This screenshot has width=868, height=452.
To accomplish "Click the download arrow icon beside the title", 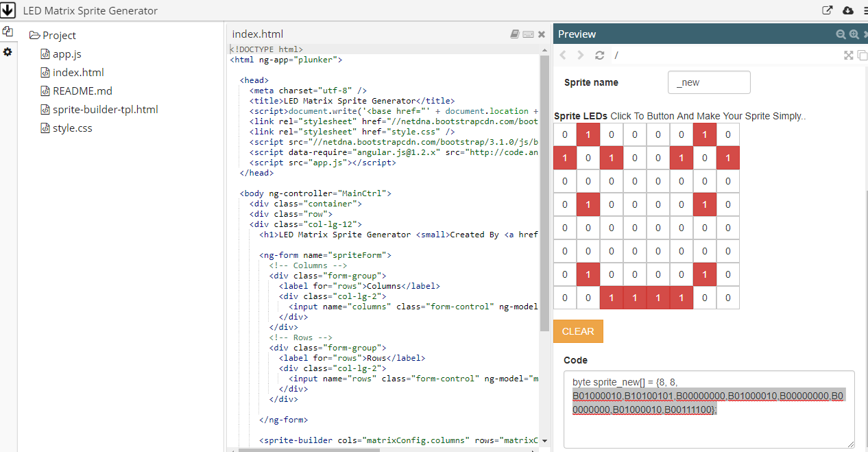I will click(x=9, y=10).
